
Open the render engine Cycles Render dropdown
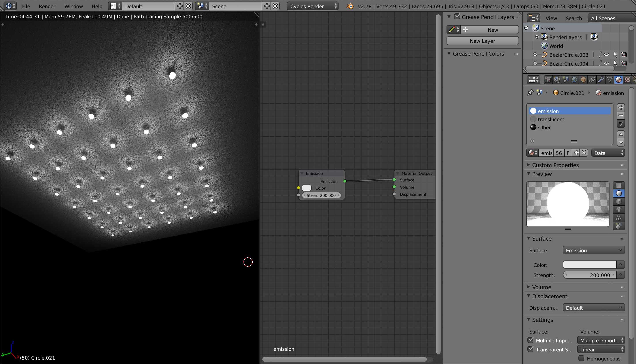tap(313, 6)
